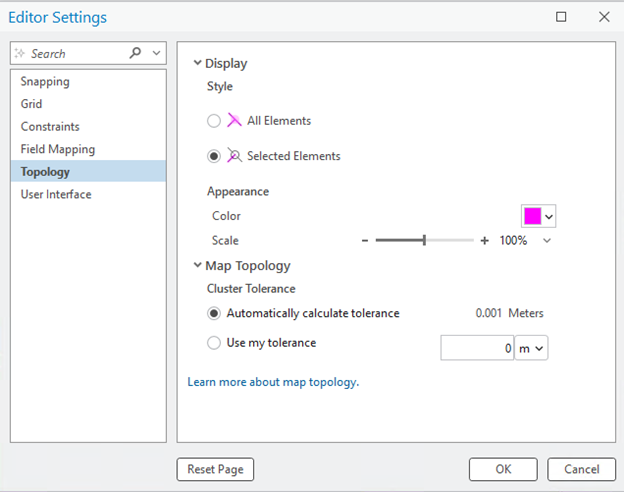
Task: Click the Reset Page button
Action: point(215,469)
